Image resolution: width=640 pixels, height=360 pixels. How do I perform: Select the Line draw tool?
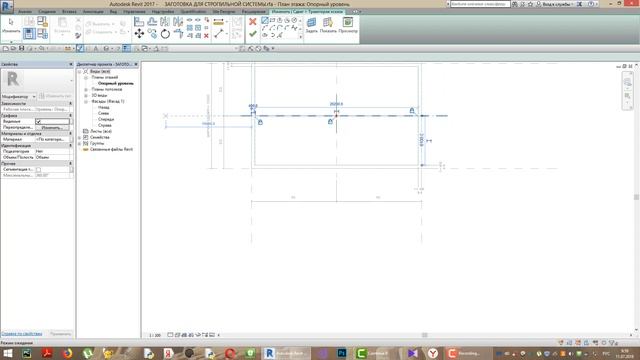pyautogui.click(x=264, y=20)
